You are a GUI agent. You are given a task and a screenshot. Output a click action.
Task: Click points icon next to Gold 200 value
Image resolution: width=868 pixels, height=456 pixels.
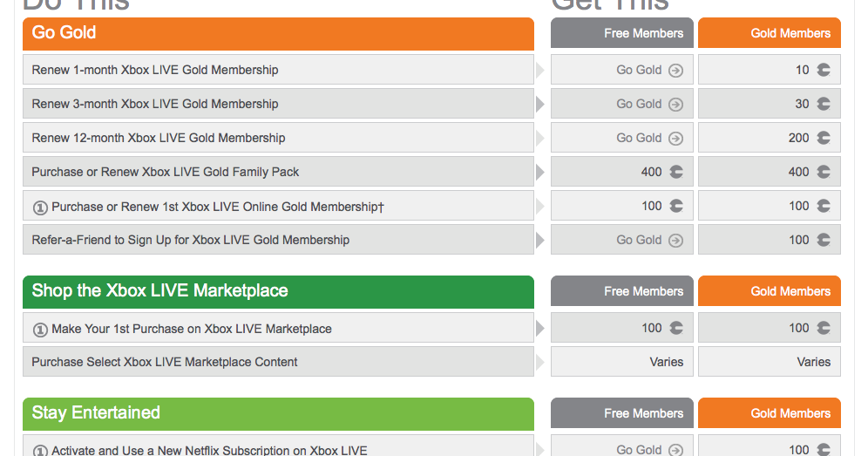click(x=824, y=139)
